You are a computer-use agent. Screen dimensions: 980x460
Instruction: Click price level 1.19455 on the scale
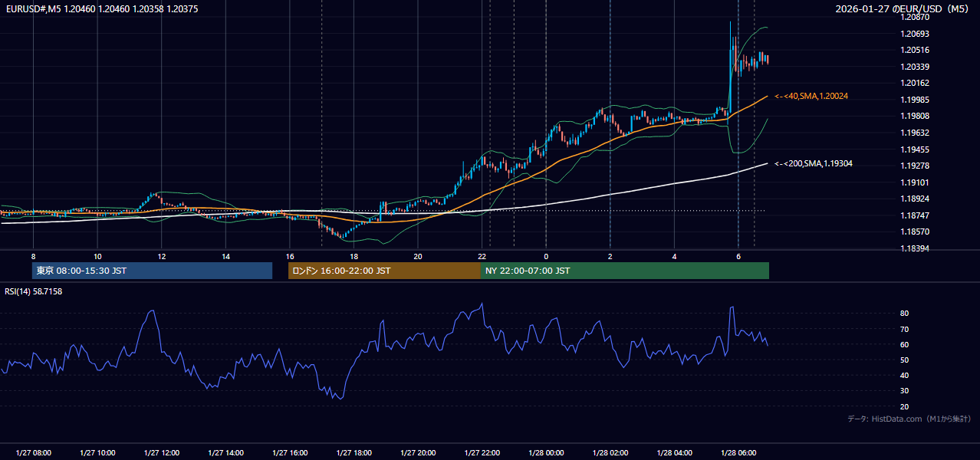tap(916, 149)
